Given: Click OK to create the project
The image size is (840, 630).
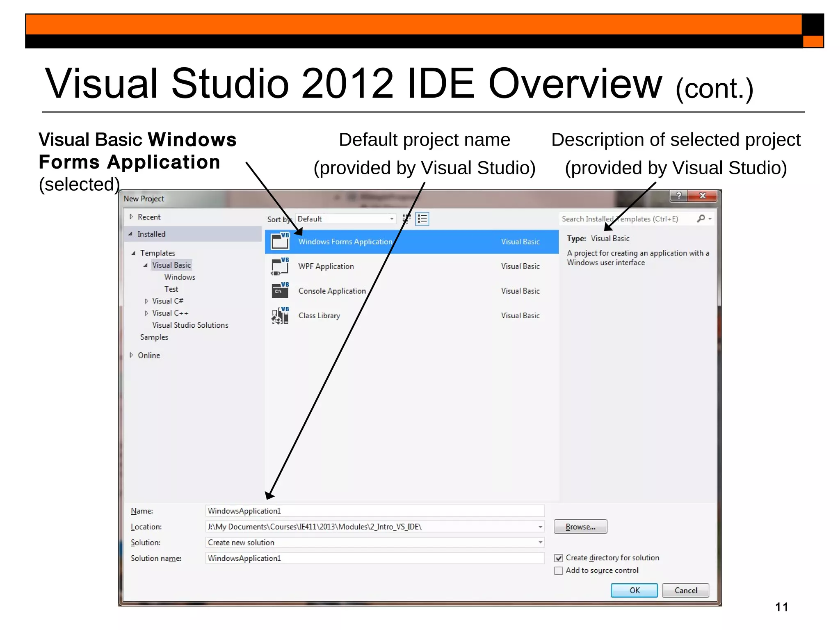Looking at the screenshot, I should [634, 590].
